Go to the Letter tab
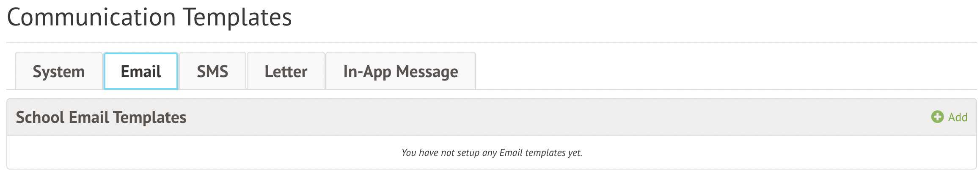980x178 pixels. click(286, 72)
